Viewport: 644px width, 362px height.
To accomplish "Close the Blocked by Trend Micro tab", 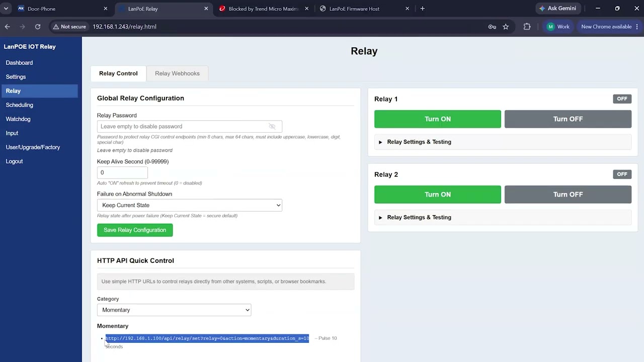I will pos(307,9).
